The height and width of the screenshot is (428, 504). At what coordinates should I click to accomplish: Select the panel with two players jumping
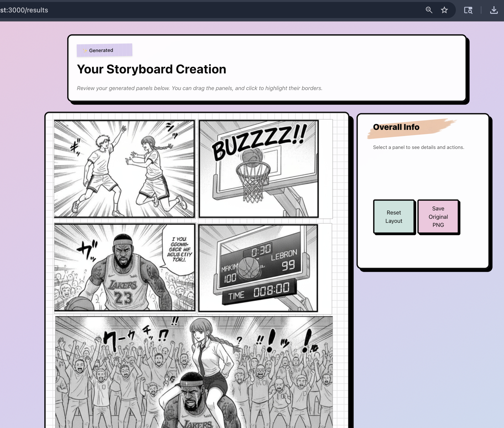point(124,169)
